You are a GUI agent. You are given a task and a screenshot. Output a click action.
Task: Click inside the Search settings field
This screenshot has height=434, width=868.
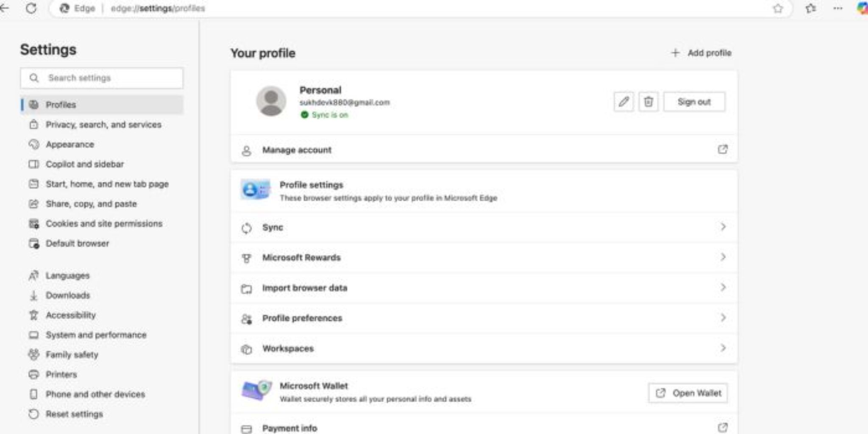(102, 78)
